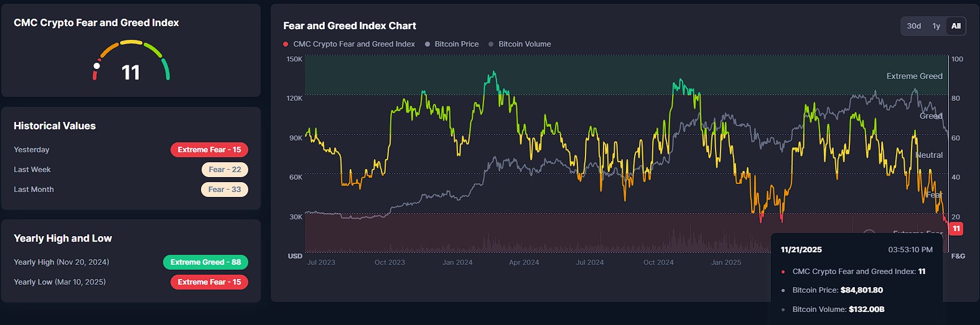Viewport: 980px width, 325px height.
Task: Click the Last Month Fear - 33 badge
Action: [x=224, y=190]
